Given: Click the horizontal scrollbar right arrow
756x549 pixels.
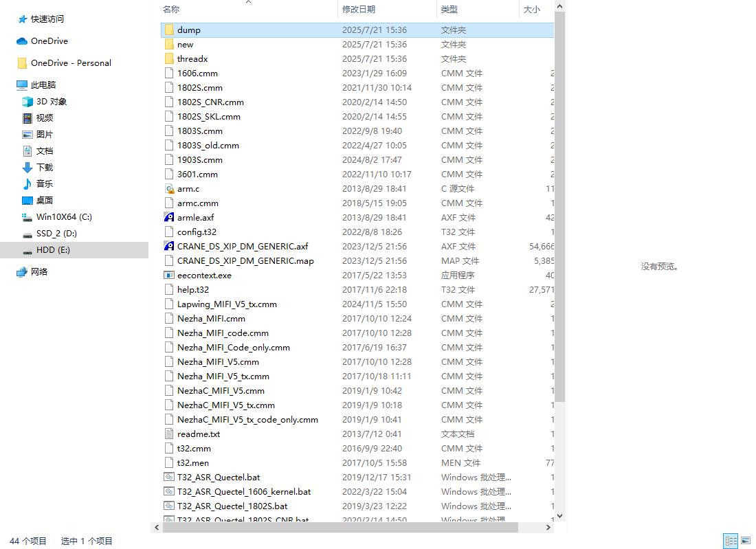Looking at the screenshot, I should click(x=548, y=528).
